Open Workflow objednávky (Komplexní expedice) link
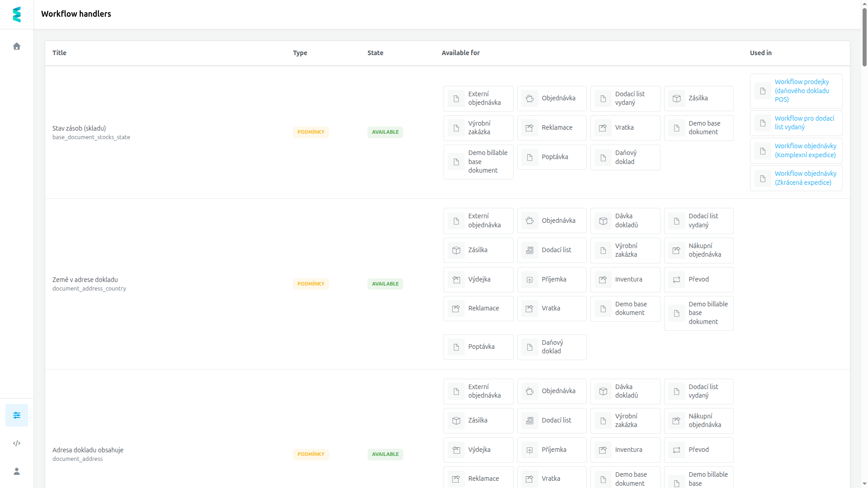The image size is (868, 488). (805, 150)
